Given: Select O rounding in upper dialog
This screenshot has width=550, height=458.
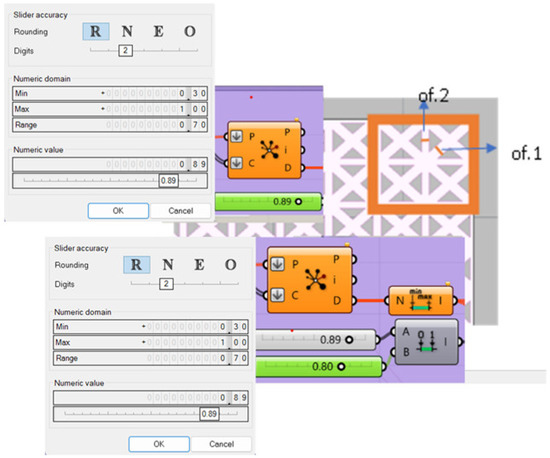Looking at the screenshot, I should (190, 32).
